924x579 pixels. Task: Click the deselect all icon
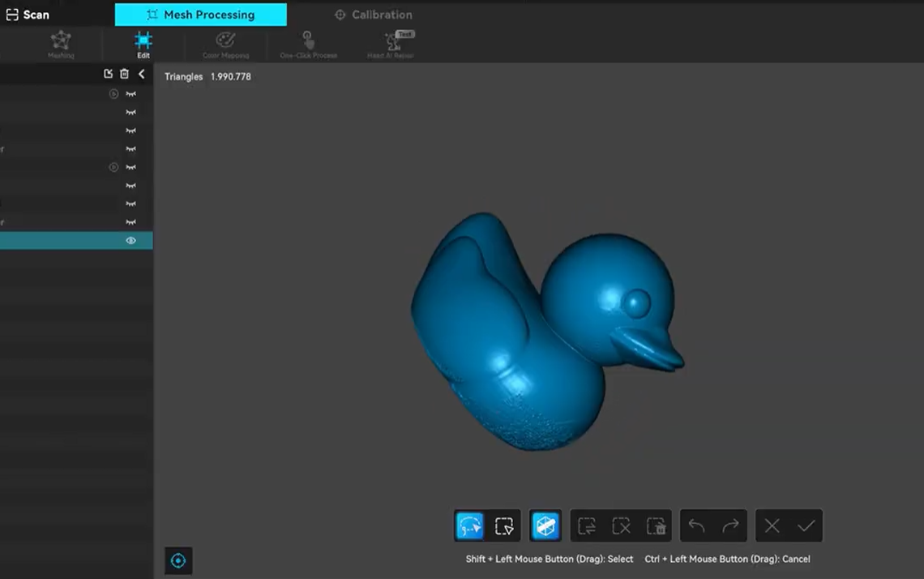(622, 526)
